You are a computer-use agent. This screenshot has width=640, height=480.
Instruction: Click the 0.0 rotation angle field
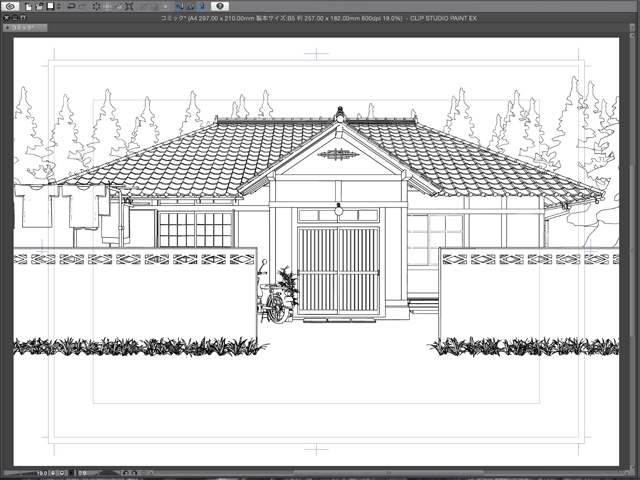click(x=82, y=473)
